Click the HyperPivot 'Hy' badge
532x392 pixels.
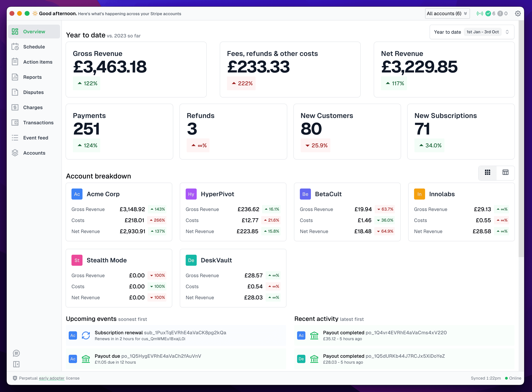pyautogui.click(x=191, y=194)
